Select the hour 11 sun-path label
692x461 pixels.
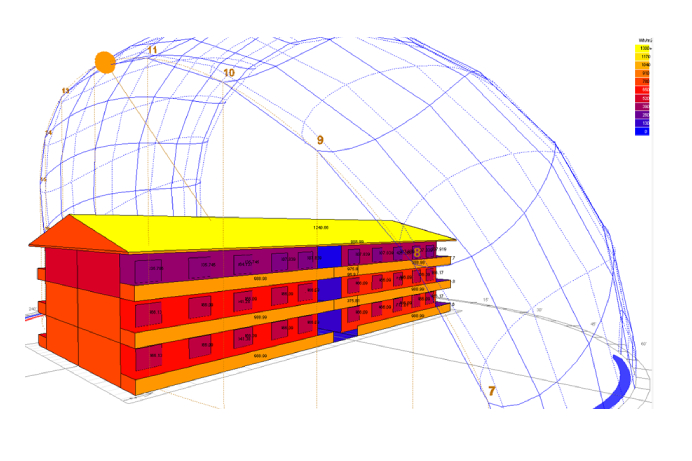click(x=152, y=49)
